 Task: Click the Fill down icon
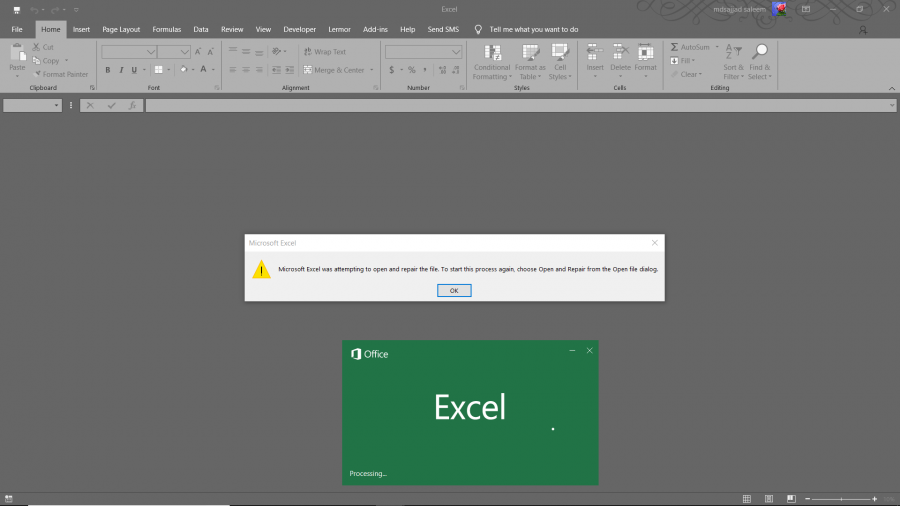pos(674,60)
